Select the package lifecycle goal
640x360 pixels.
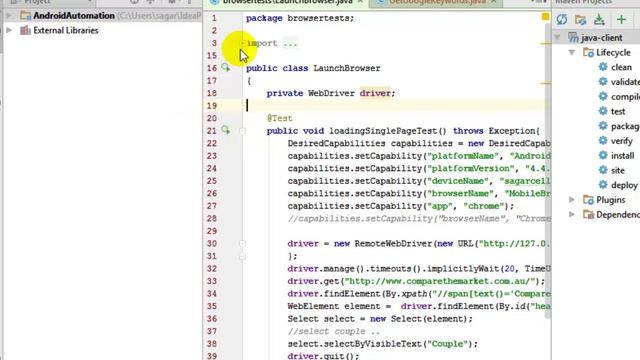(625, 126)
